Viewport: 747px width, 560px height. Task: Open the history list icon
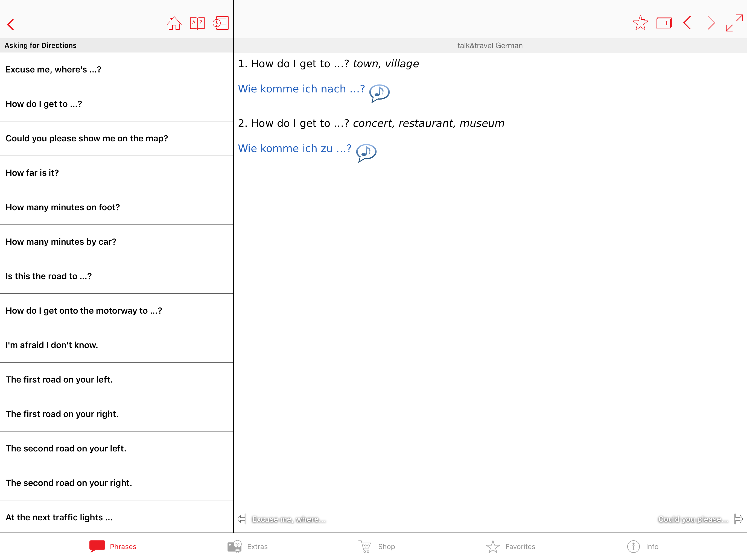point(221,23)
